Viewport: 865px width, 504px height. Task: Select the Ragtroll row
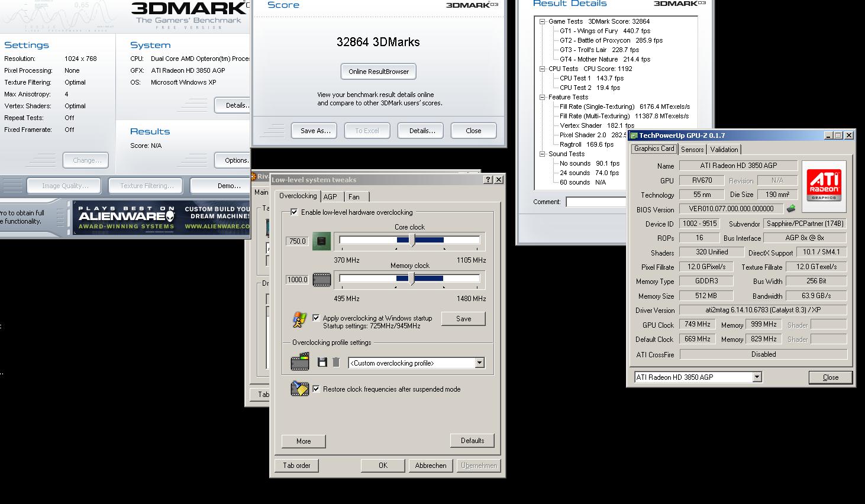[587, 144]
